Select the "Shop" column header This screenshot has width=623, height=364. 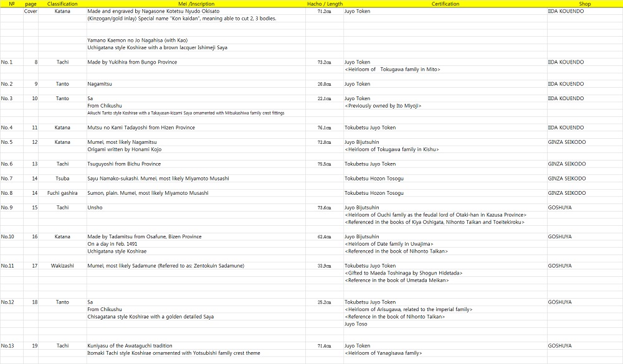(x=585, y=4)
